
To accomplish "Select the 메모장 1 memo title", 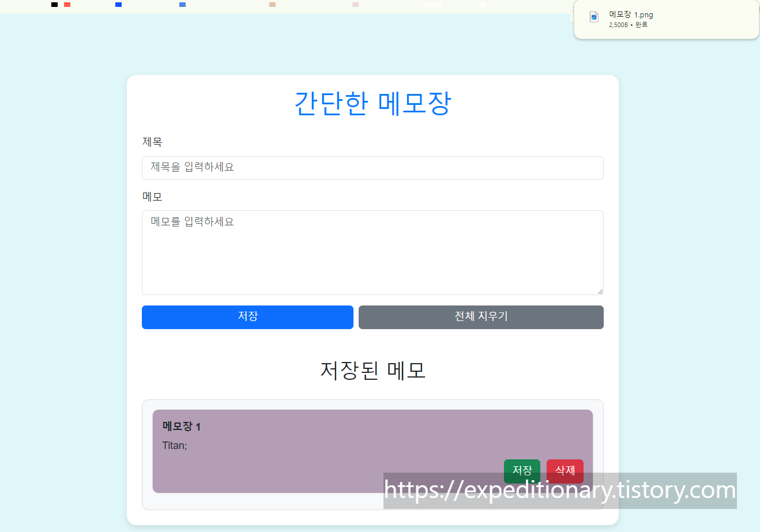I will click(x=181, y=427).
